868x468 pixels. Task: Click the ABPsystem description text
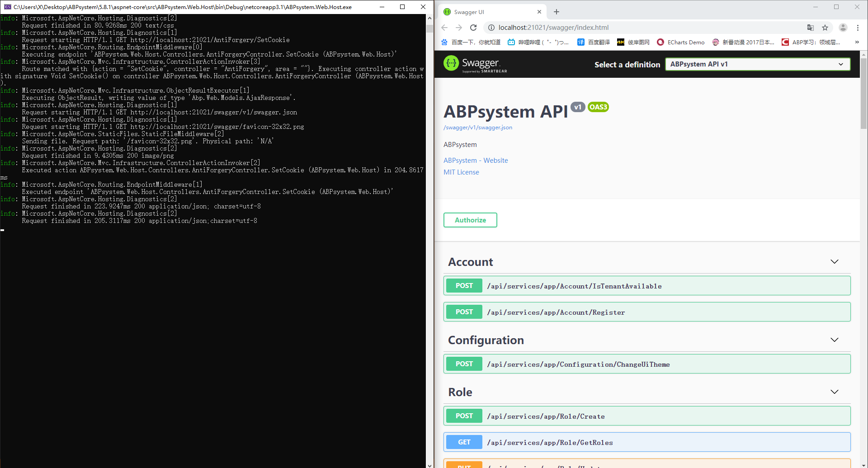tap(460, 145)
